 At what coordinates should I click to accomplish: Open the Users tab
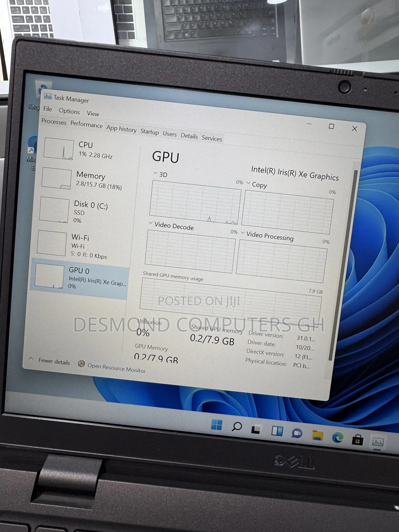(170, 134)
